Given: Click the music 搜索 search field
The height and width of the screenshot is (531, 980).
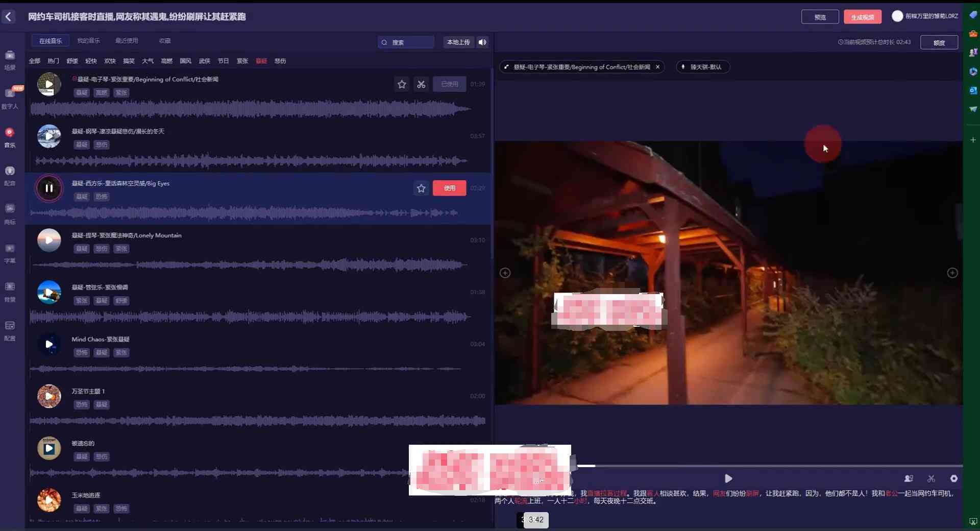Looking at the screenshot, I should [x=406, y=42].
